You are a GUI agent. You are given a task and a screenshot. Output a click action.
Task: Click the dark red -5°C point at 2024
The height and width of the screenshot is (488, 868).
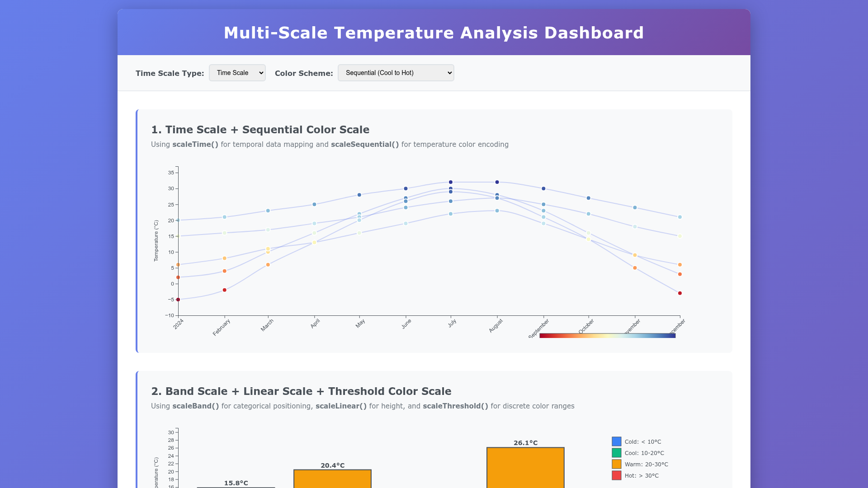(x=178, y=300)
